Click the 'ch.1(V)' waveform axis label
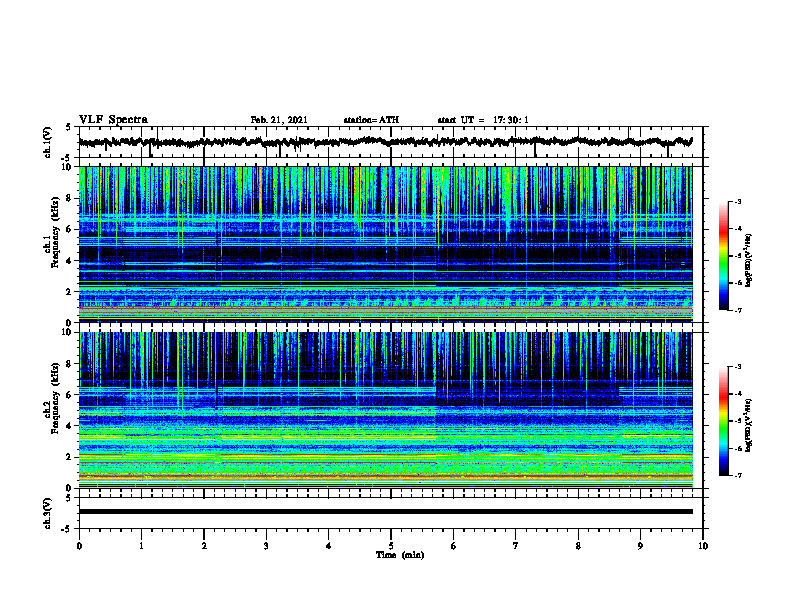The image size is (792, 612). pos(48,142)
